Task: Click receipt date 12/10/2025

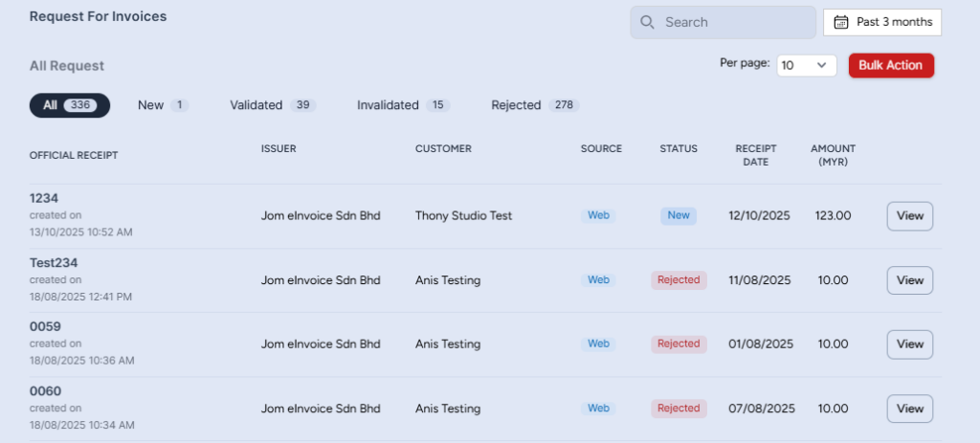Action: pyautogui.click(x=759, y=215)
